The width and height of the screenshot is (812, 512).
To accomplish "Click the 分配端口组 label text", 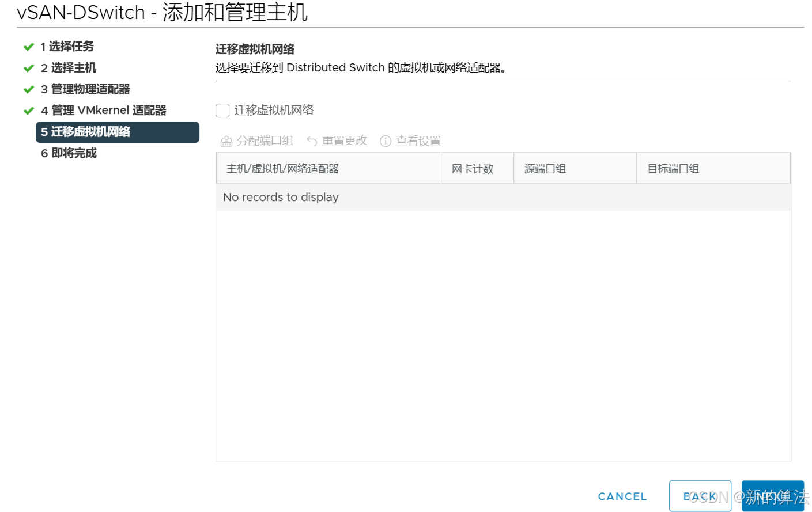I will [x=265, y=141].
